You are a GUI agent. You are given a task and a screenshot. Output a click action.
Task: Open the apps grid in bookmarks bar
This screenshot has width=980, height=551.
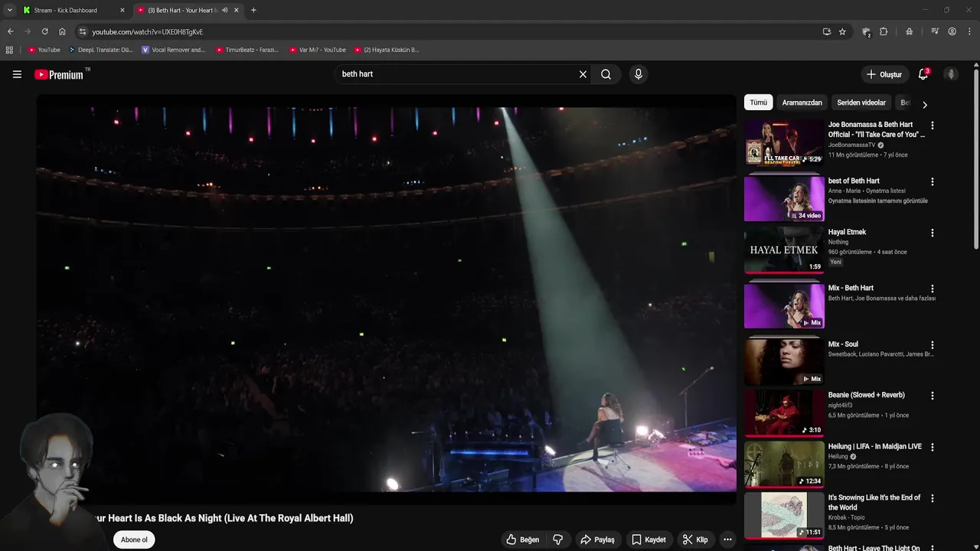(x=9, y=50)
